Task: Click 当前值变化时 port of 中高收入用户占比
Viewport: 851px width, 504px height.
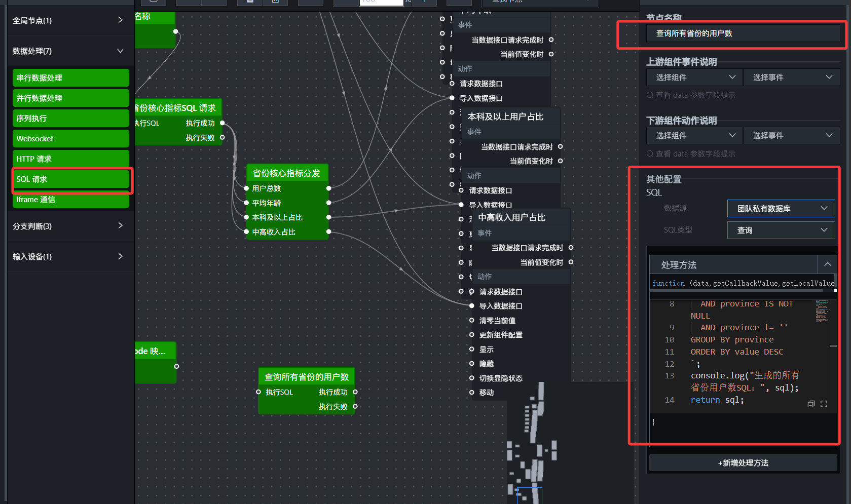Action: pyautogui.click(x=571, y=262)
